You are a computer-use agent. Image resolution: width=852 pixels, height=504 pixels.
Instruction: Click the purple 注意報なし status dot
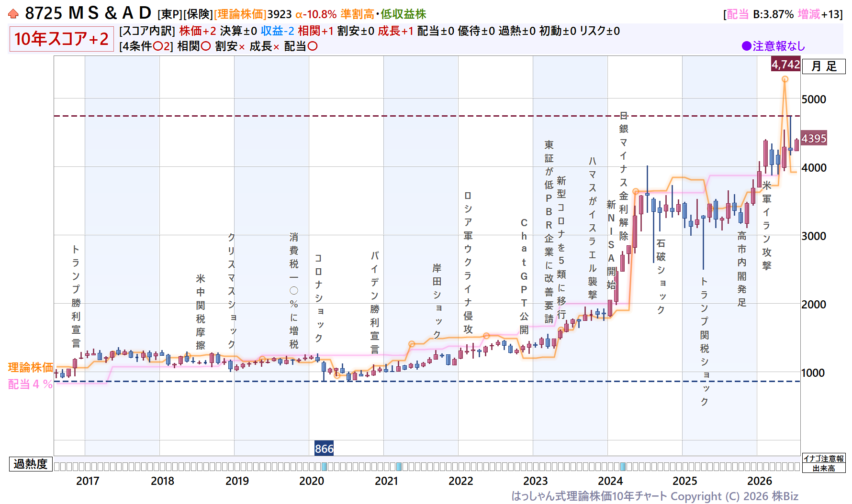click(x=746, y=46)
